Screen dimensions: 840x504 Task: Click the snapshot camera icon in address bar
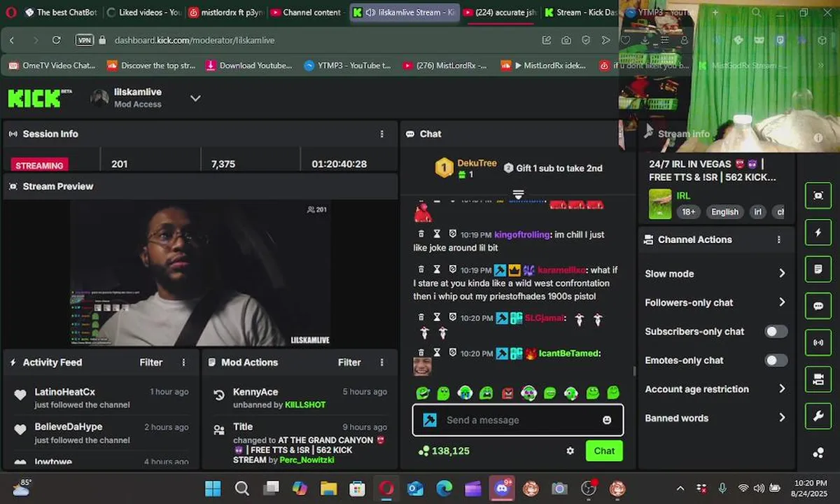tap(566, 41)
